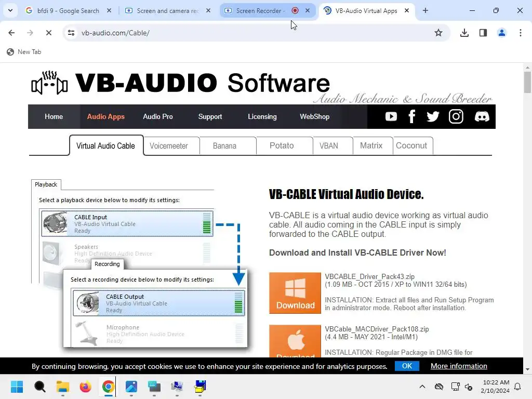Image resolution: width=532 pixels, height=399 pixels.
Task: Click CABLE Input device image
Action: (55, 223)
